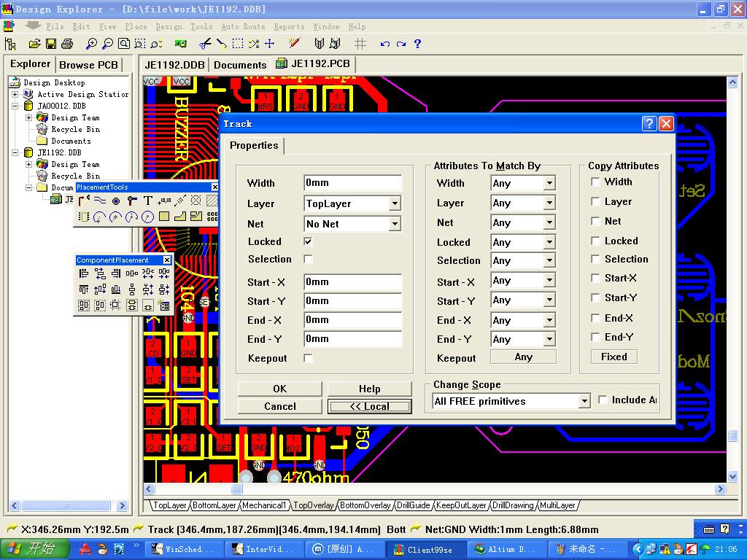Image resolution: width=747 pixels, height=560 pixels.
Task: Open the Net dropdown showing No Net
Action: tap(394, 224)
